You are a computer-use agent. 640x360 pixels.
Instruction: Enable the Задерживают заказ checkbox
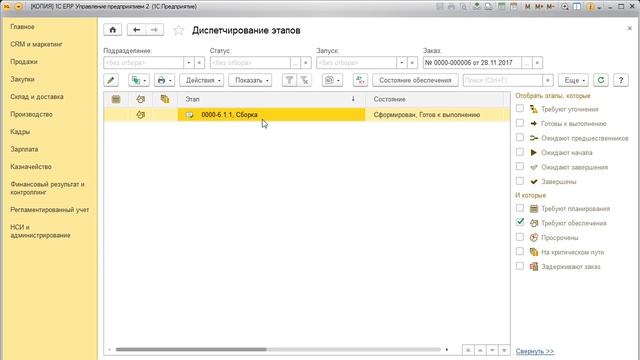coord(520,266)
